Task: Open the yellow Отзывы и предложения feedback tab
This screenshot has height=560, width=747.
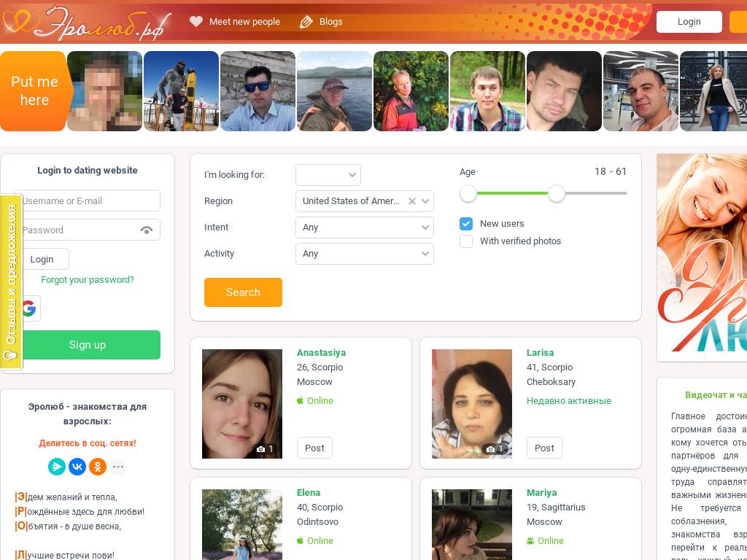Action: pos(11,281)
